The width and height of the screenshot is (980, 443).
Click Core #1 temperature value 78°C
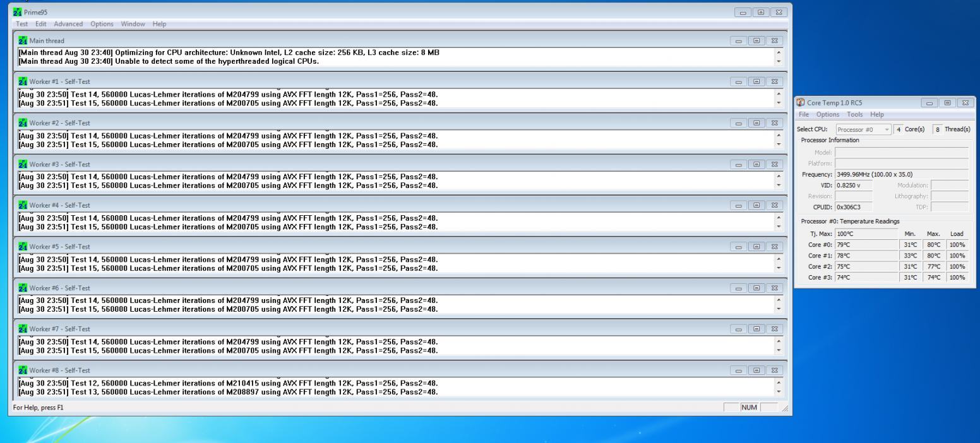pos(866,256)
